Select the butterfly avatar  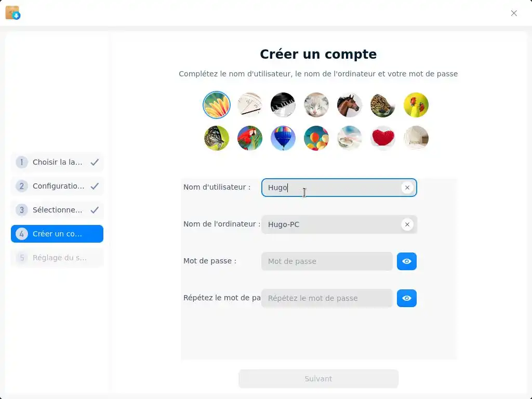[x=217, y=138]
